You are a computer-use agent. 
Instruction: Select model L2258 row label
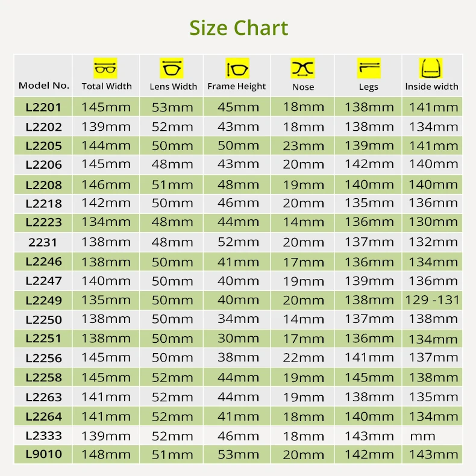43,377
